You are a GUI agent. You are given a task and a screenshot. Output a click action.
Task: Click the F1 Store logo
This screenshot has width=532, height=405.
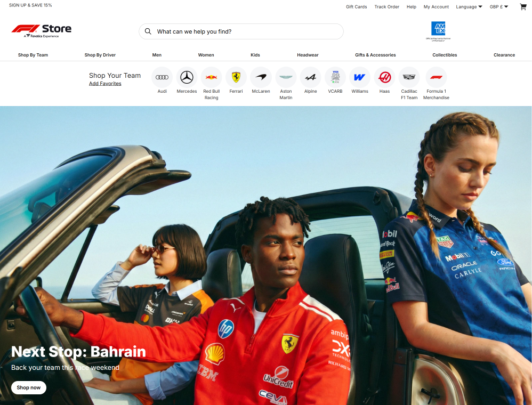(42, 31)
